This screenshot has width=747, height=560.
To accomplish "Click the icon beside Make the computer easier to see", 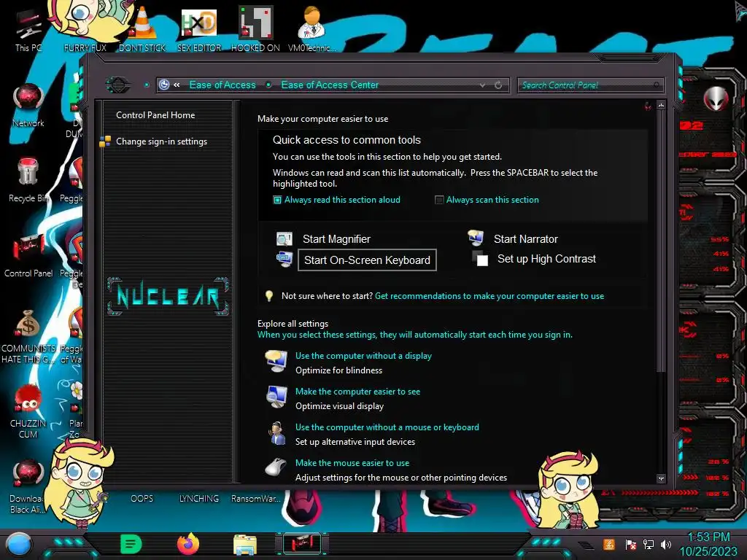I will (x=276, y=397).
